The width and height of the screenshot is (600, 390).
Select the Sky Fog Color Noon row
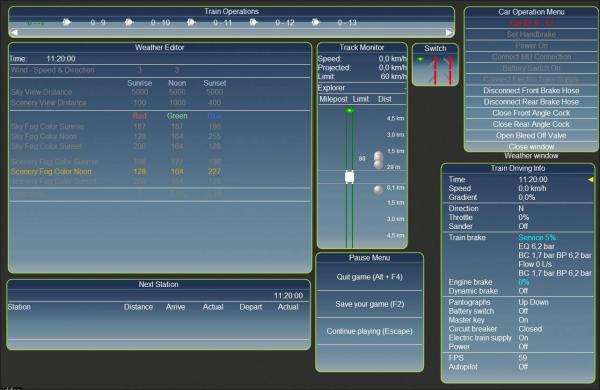click(x=160, y=136)
